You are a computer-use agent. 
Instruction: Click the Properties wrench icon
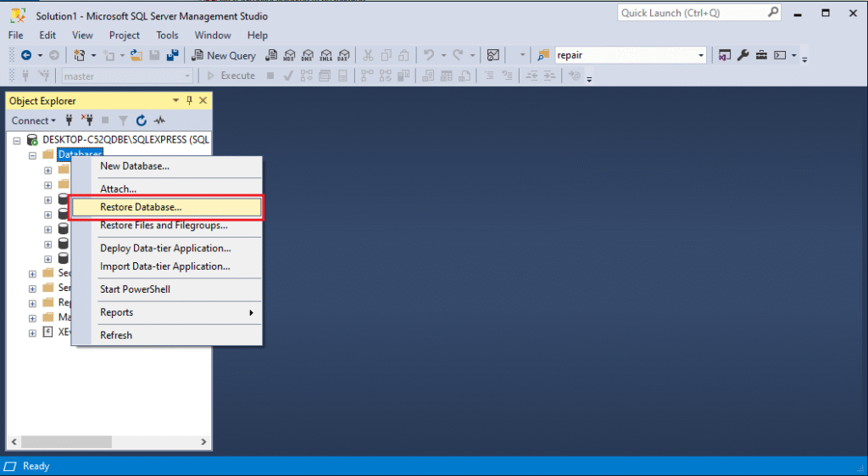[x=743, y=55]
